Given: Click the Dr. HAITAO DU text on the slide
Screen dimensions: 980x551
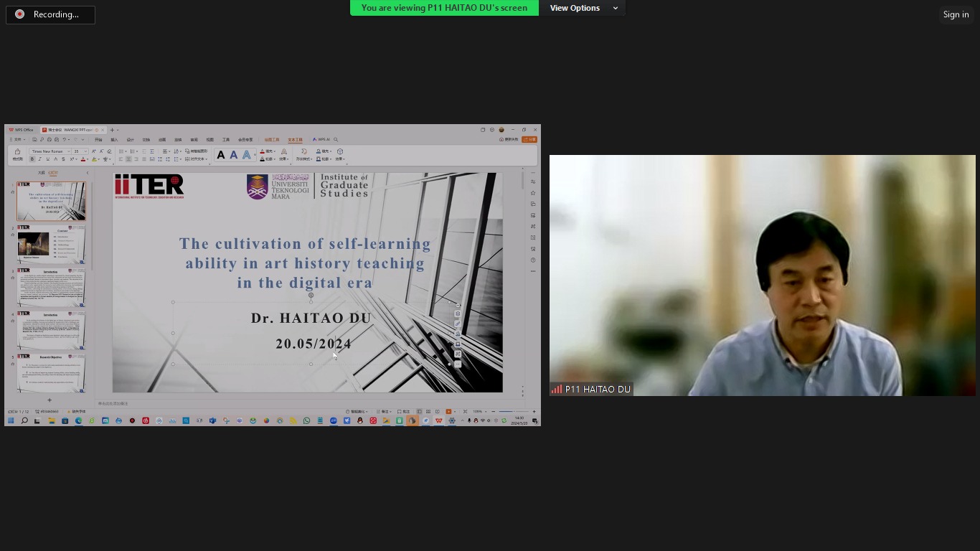Looking at the screenshot, I should (x=311, y=318).
